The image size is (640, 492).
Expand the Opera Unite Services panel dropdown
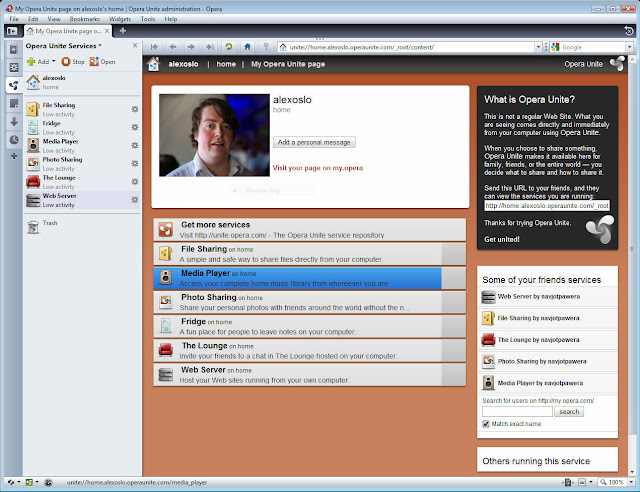(101, 46)
